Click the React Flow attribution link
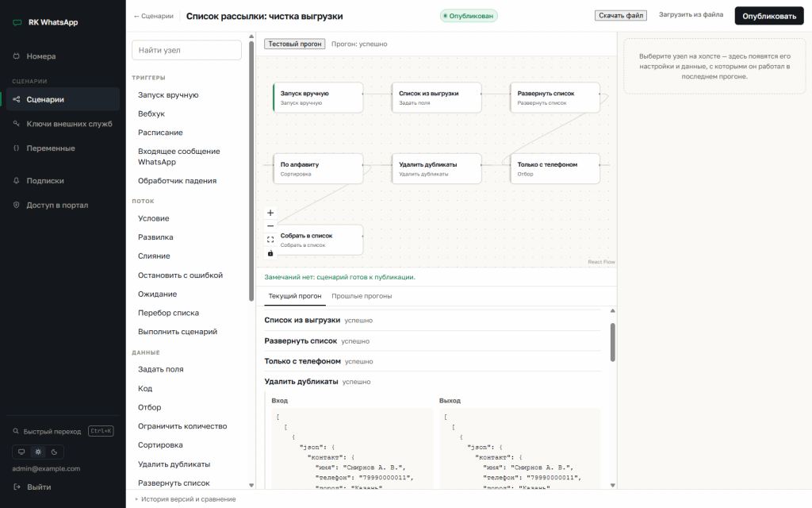 601,262
